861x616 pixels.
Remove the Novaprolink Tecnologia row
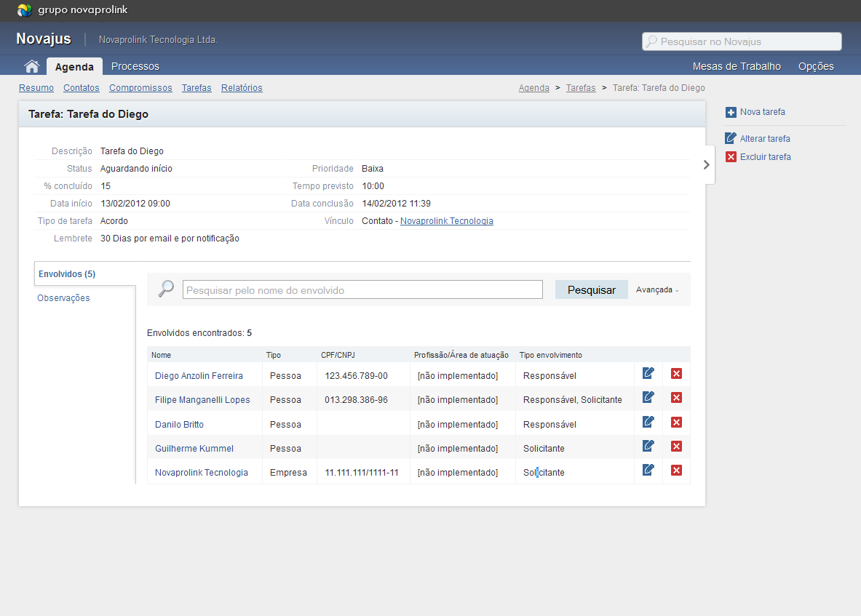coord(676,471)
